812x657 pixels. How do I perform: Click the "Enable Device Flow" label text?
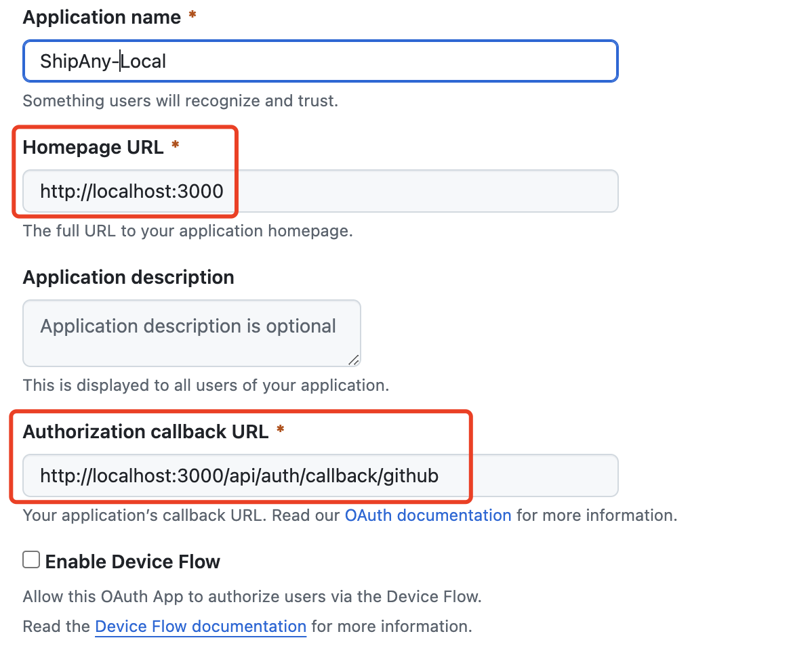click(132, 561)
